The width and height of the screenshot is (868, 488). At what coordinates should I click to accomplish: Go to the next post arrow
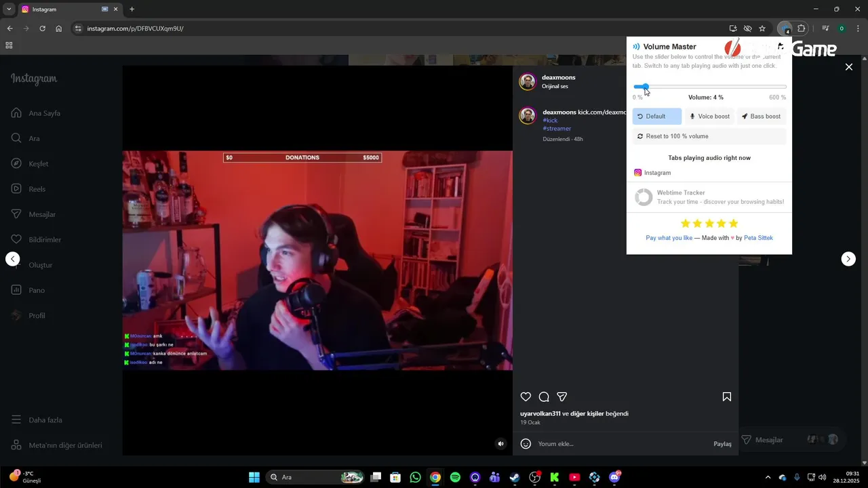pos(848,259)
